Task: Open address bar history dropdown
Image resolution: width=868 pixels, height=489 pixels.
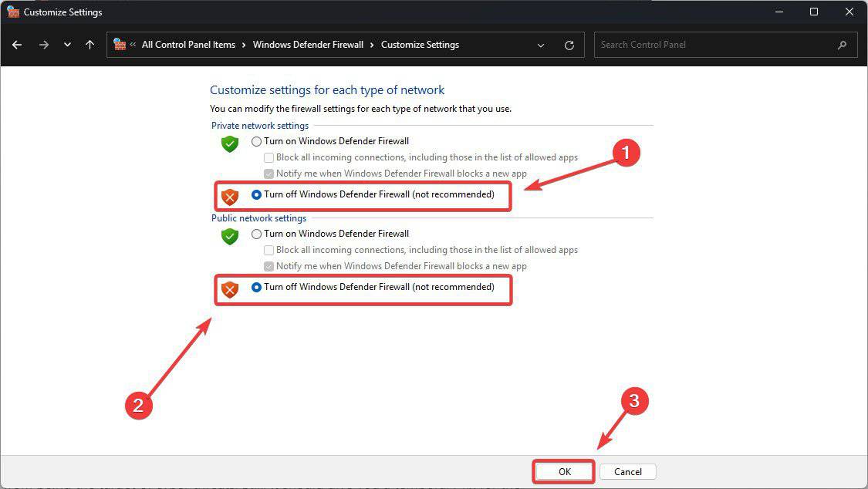Action: (541, 46)
